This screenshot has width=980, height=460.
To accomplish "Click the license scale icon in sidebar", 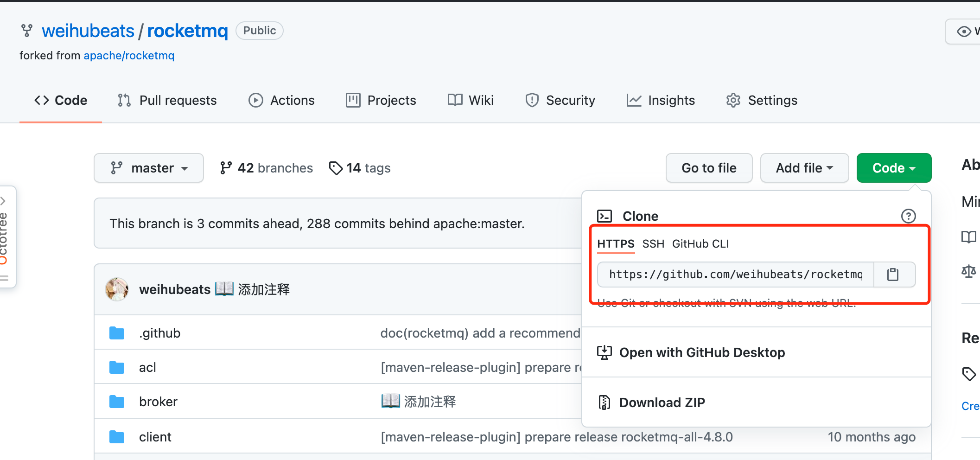I will coord(969,271).
